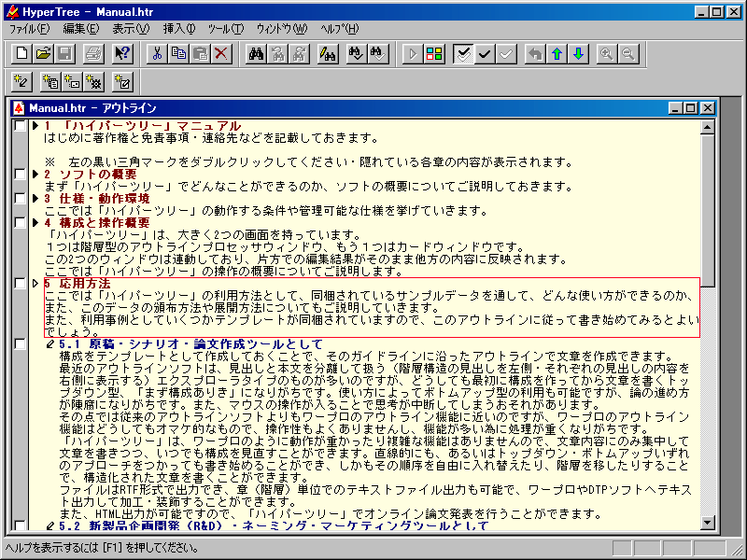This screenshot has height=560, width=747.
Task: Switch to card view with four-colored-squares icon
Action: [434, 54]
